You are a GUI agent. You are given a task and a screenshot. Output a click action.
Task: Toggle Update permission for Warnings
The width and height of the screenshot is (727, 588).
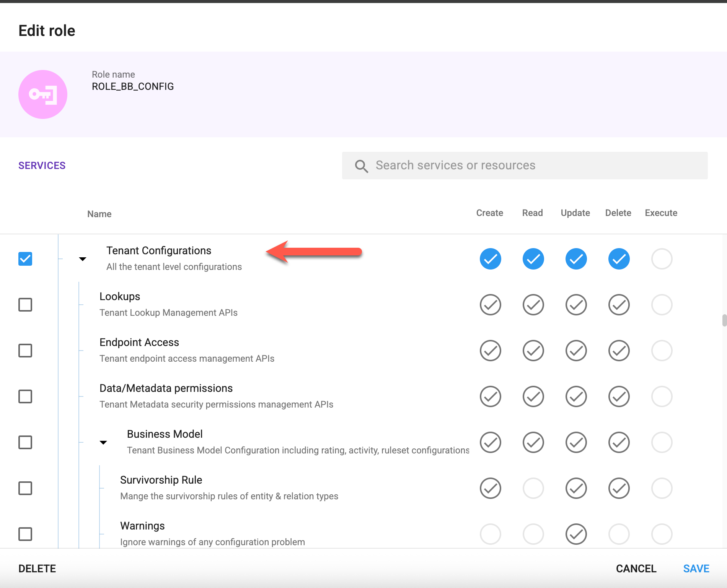click(576, 534)
